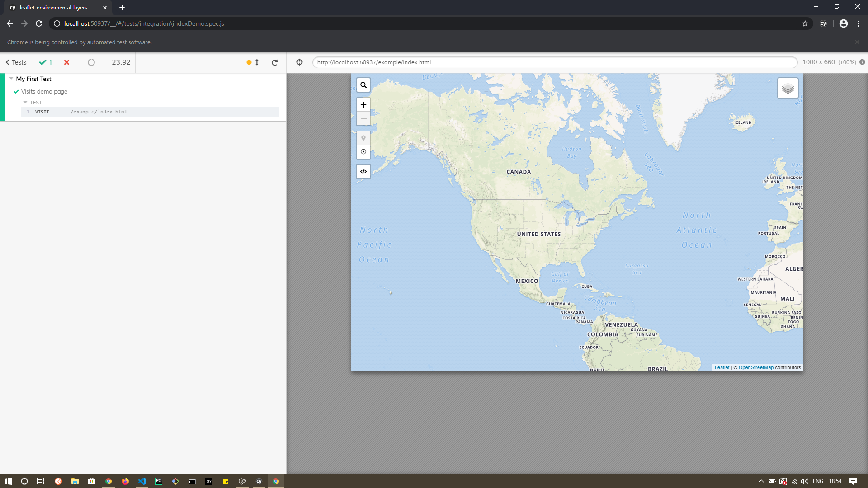Screen dimensions: 868x488
Task: Activate the locate/target map control
Action: click(x=363, y=152)
